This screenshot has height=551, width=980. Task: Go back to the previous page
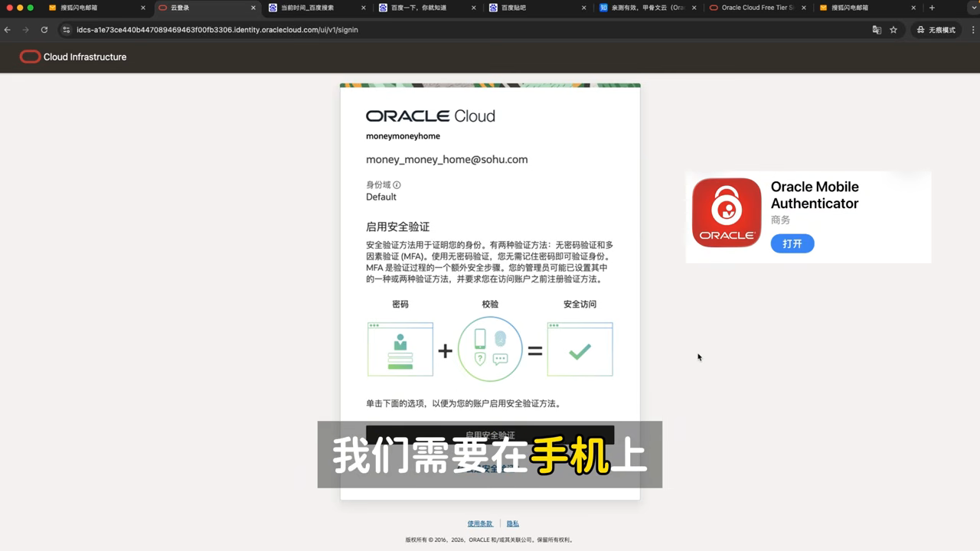click(x=8, y=30)
